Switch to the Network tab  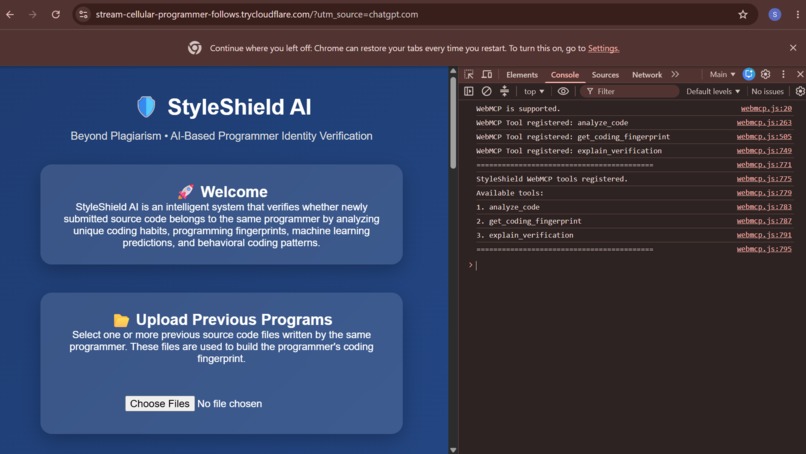coord(647,75)
